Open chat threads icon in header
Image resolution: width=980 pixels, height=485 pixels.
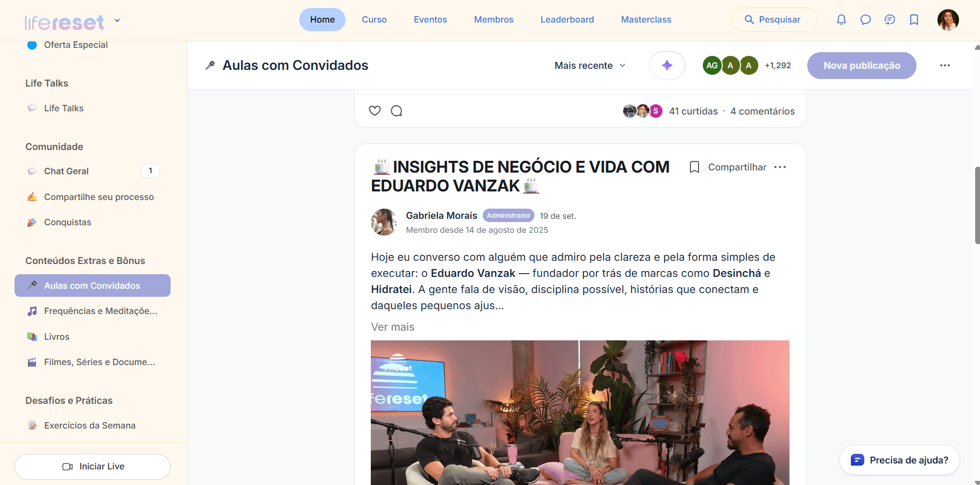point(890,20)
